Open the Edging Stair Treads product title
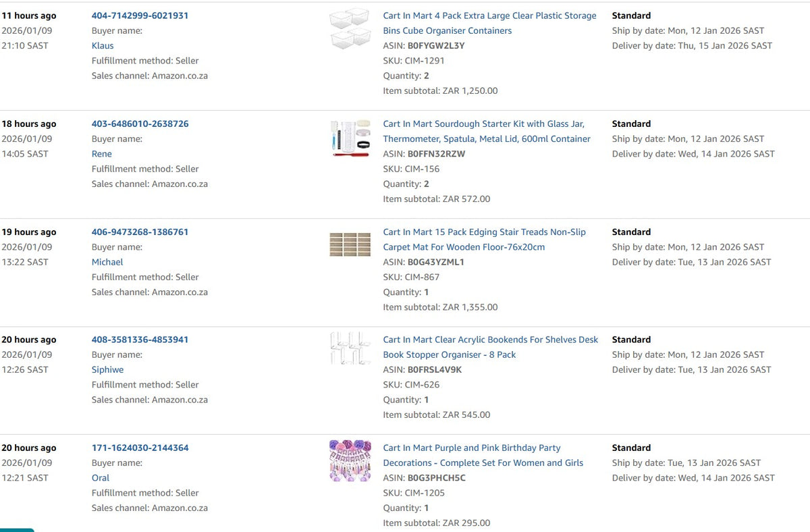810x532 pixels. point(484,239)
